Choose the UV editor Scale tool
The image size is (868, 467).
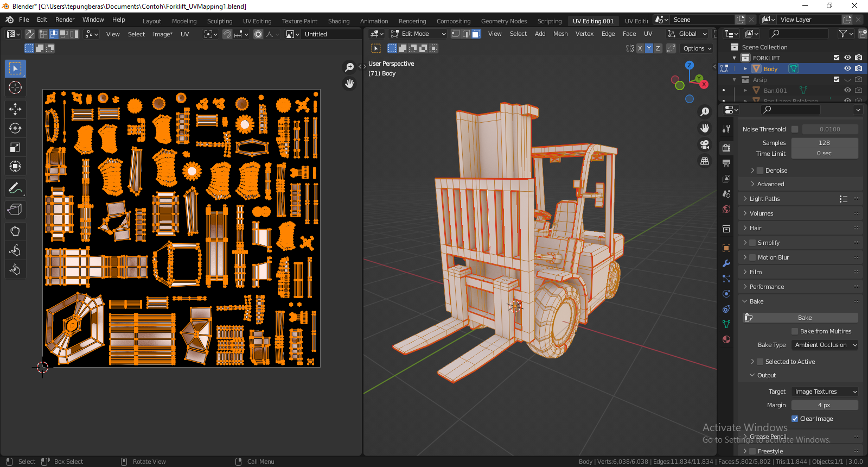click(x=15, y=147)
